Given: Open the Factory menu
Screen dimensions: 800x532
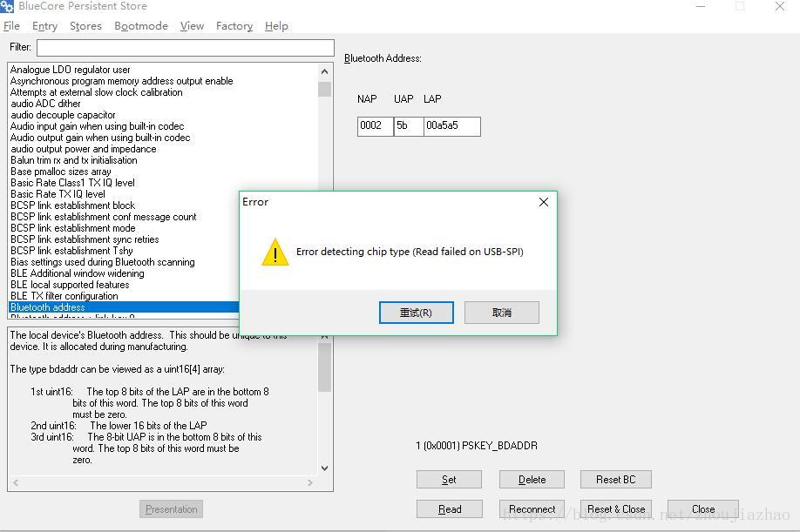Looking at the screenshot, I should point(234,26).
